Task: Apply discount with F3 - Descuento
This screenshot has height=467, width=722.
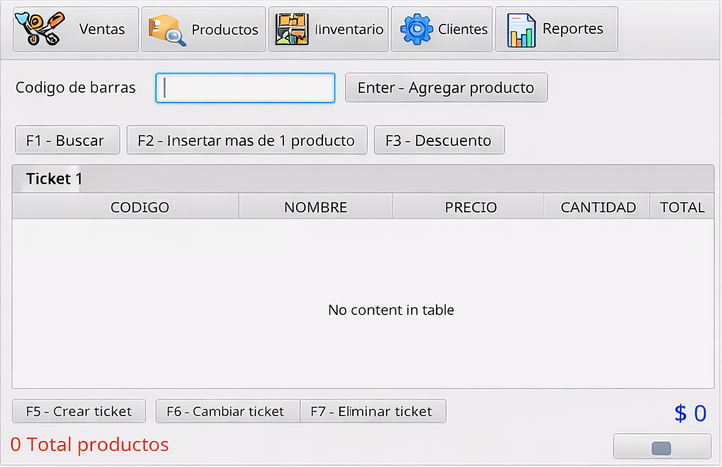Action: coord(439,141)
